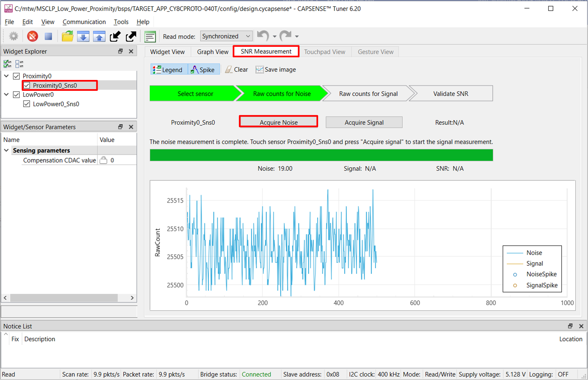Click the green measurement progress bar
The height and width of the screenshot is (380, 588).
tap(321, 155)
